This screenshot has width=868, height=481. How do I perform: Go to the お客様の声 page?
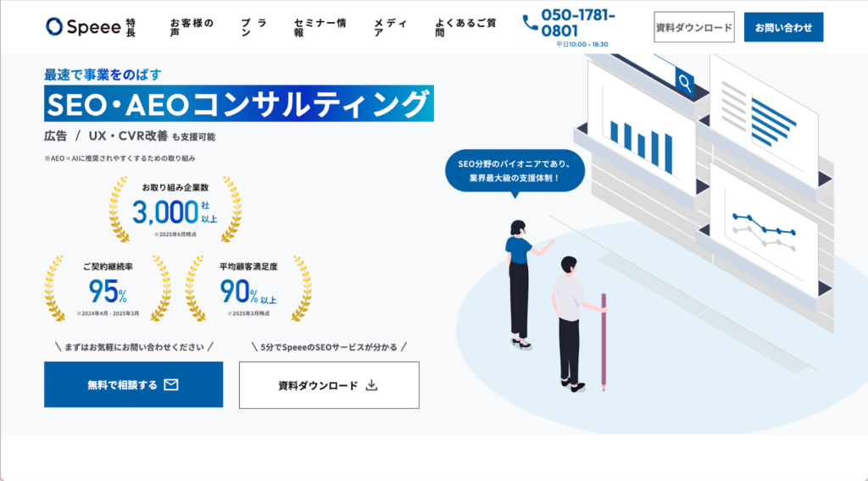192,27
